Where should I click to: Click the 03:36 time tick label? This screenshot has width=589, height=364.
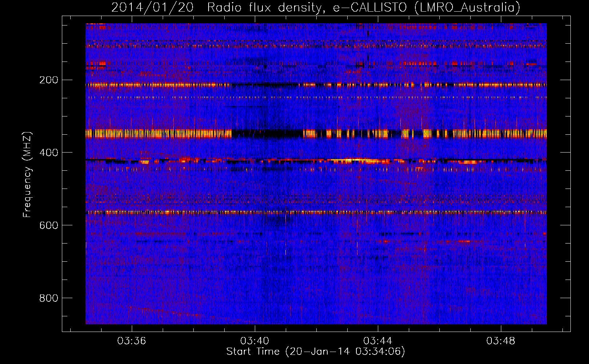click(x=131, y=341)
